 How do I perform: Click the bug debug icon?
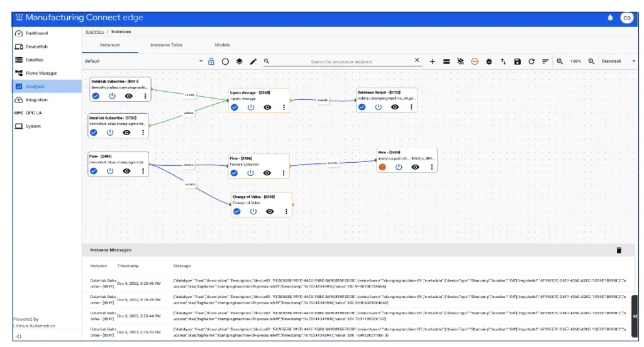pos(489,62)
